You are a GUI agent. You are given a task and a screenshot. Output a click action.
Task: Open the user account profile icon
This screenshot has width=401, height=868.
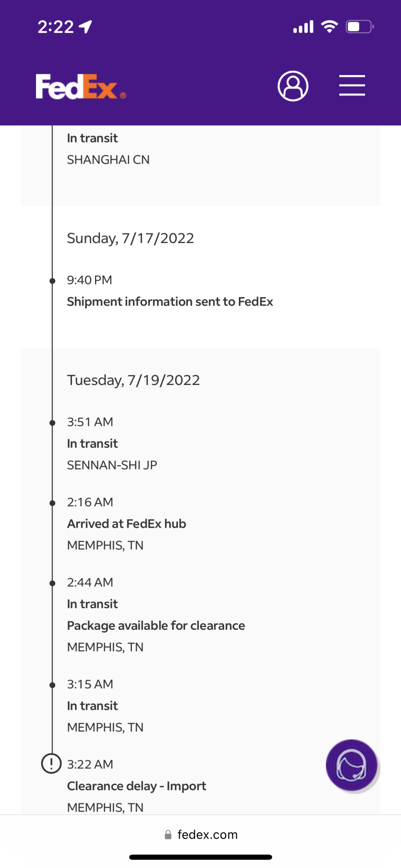coord(293,86)
